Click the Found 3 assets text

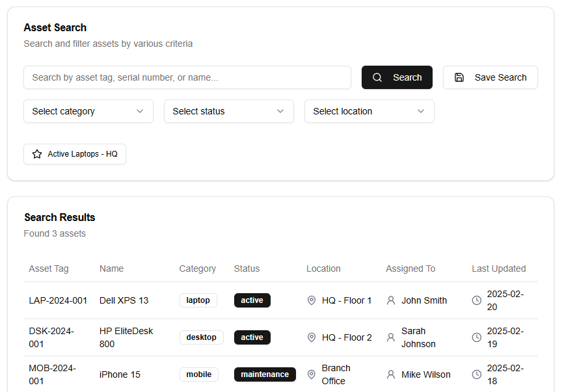tap(55, 233)
